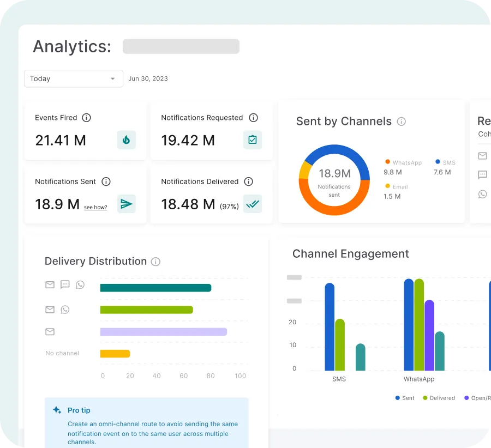Screen dimensions: 491x448
Task: Click the double checkmark delivered icon
Action: click(x=253, y=204)
